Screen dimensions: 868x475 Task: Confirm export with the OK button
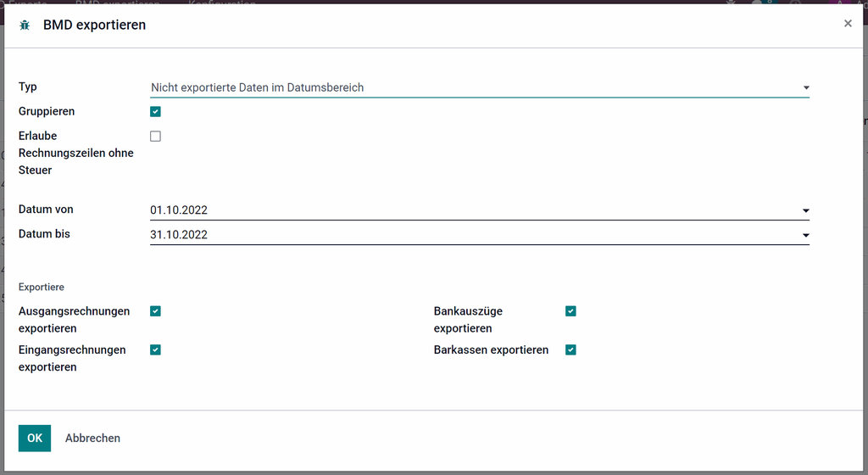point(34,439)
